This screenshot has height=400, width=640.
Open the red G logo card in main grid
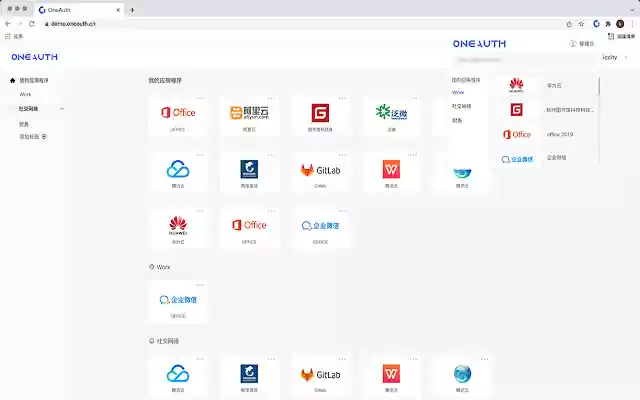click(320, 116)
